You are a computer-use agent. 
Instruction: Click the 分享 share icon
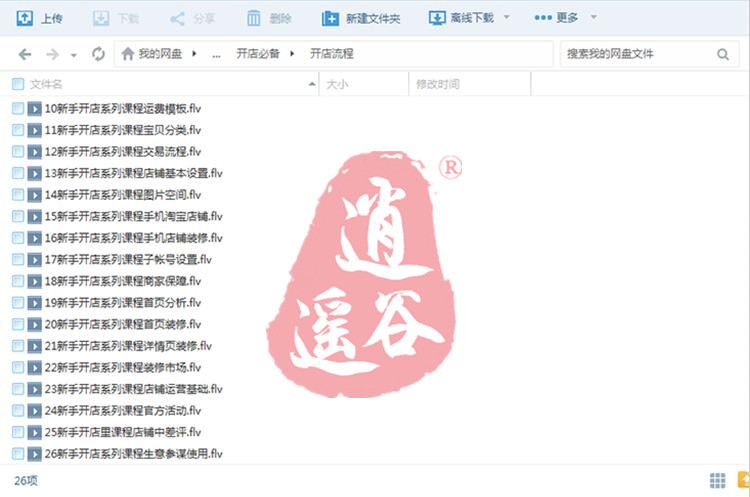(177, 19)
